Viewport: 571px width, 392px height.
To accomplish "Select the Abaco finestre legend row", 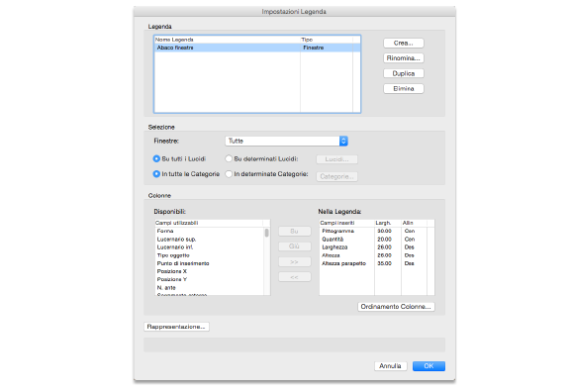I will [x=257, y=48].
